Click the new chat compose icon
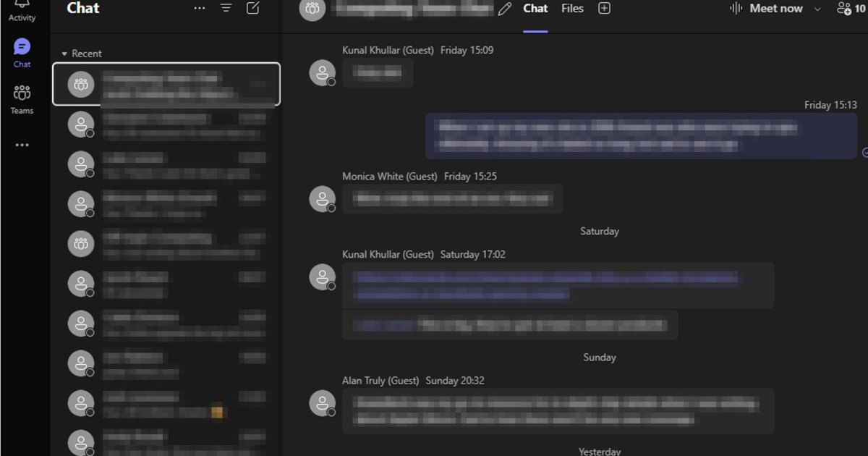The height and width of the screenshot is (456, 868). point(252,9)
